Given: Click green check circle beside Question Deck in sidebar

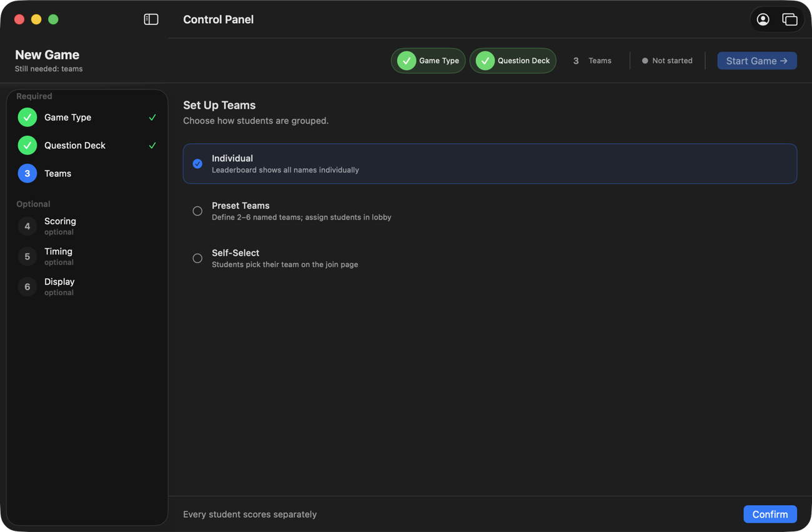Looking at the screenshot, I should pyautogui.click(x=27, y=146).
